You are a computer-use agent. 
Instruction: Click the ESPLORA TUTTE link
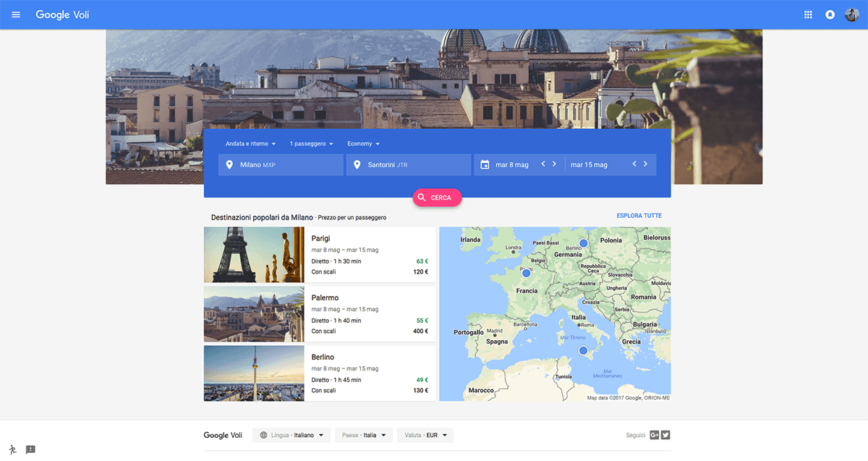[x=639, y=216]
